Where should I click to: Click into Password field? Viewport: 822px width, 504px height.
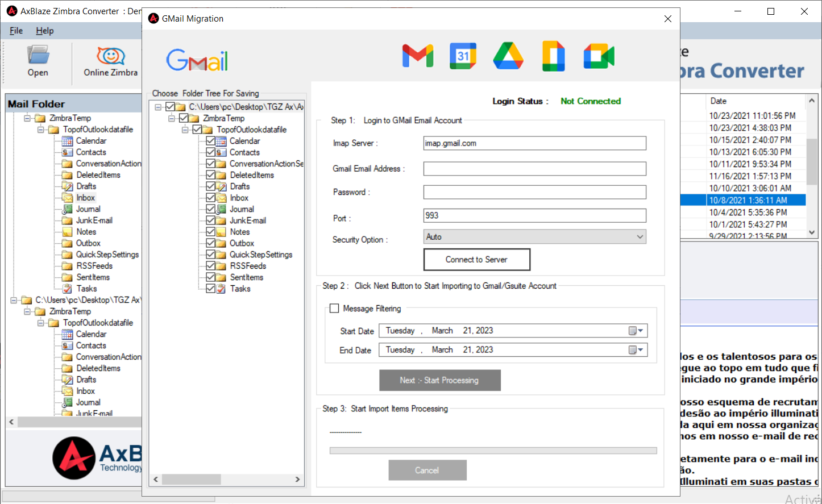click(x=535, y=192)
